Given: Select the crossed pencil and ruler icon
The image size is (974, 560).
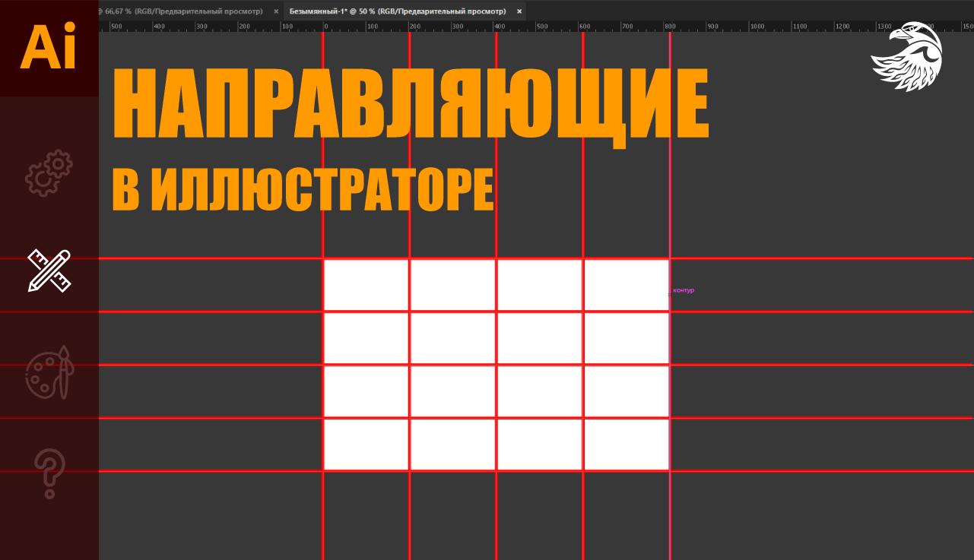Looking at the screenshot, I should coord(49,271).
